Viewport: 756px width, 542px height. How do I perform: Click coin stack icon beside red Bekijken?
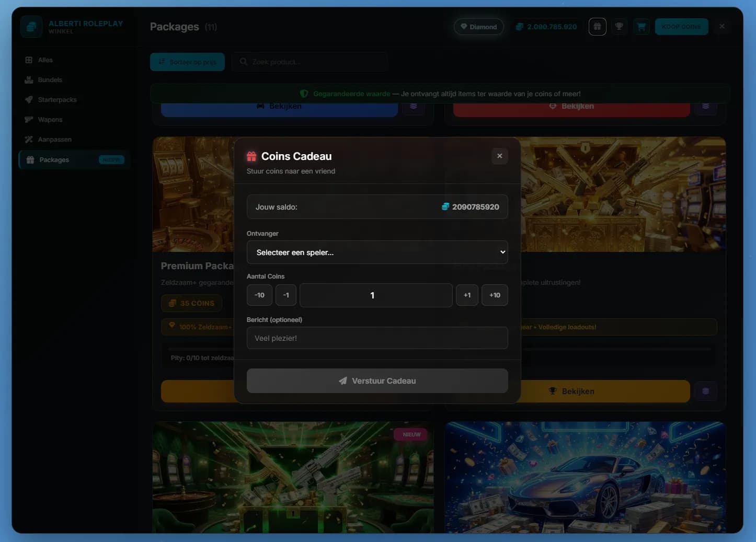click(x=705, y=108)
